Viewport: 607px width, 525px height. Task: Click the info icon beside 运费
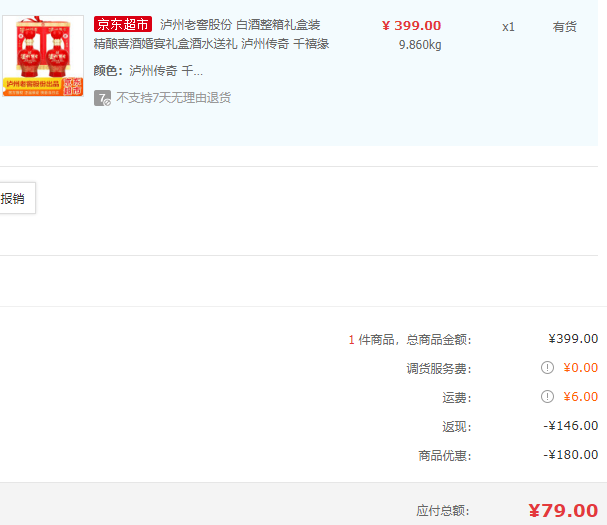[547, 396]
